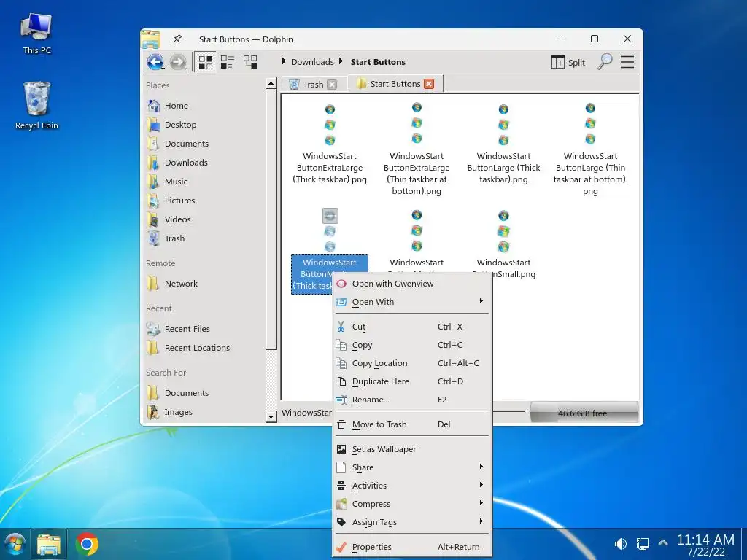Select the Start Buttons tab
Image resolution: width=747 pixels, height=560 pixels.
[395, 84]
